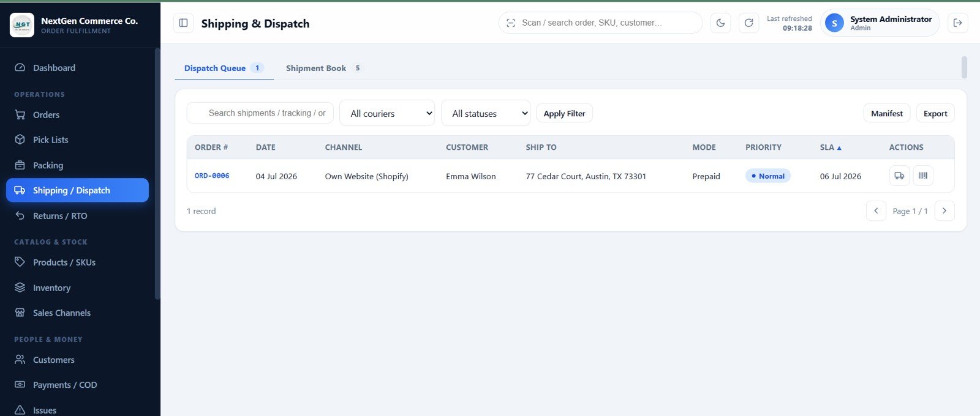Sort by the ORDER # column header
The image size is (980, 416).
click(211, 147)
